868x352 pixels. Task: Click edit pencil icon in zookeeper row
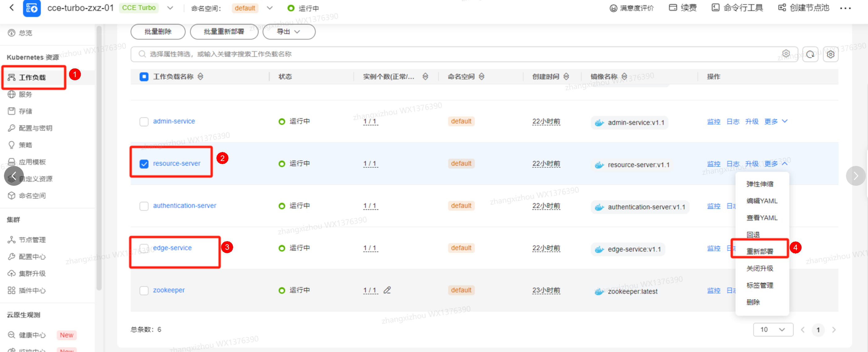[387, 290]
